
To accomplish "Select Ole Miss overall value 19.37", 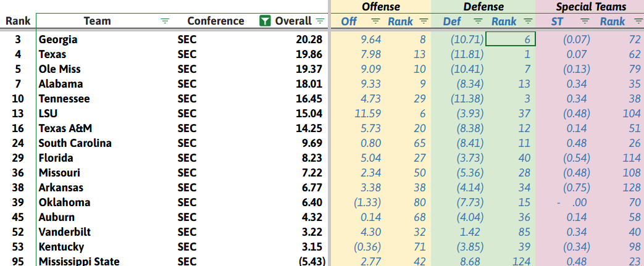I will [x=309, y=69].
